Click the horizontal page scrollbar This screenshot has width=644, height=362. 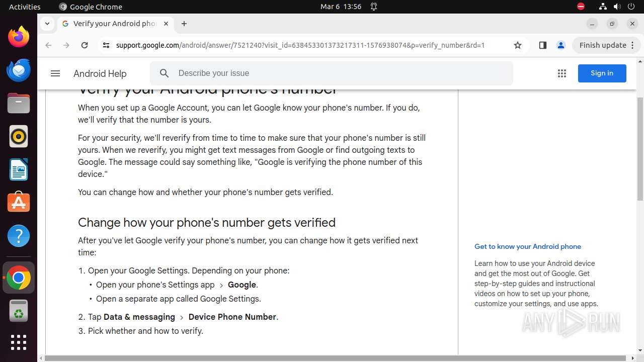[x=336, y=358]
